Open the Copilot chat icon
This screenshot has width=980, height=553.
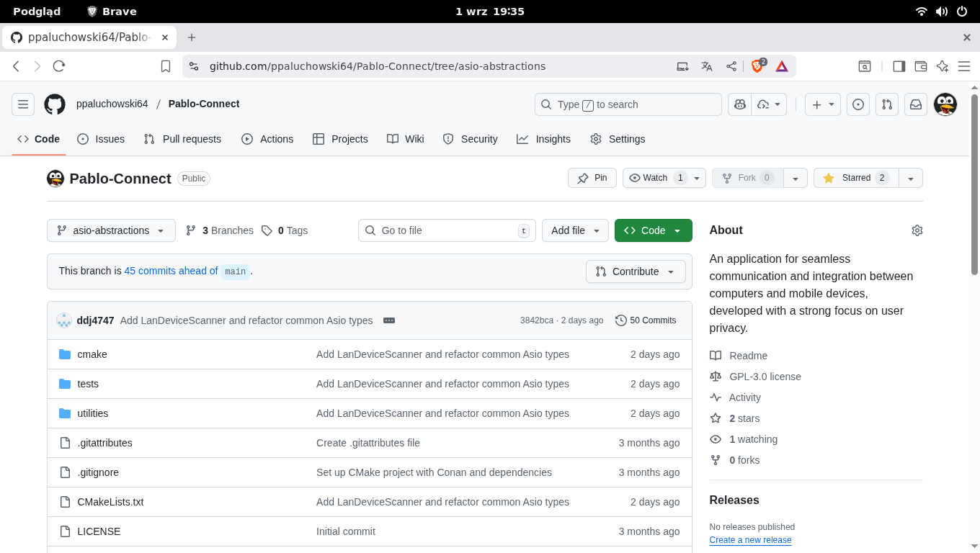coord(739,104)
